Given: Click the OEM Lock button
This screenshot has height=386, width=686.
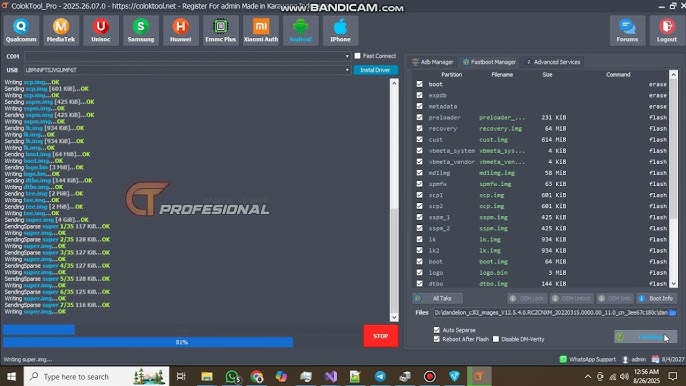Looking at the screenshot, I should [x=527, y=298].
